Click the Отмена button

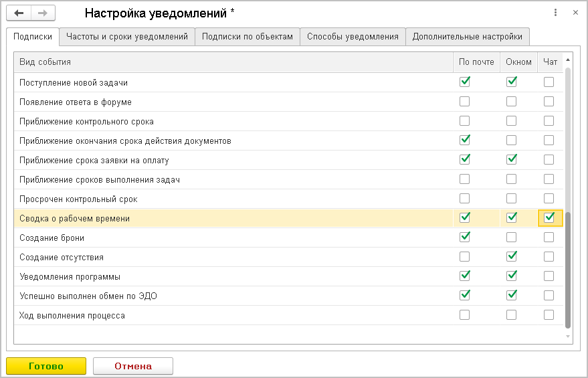pyautogui.click(x=132, y=366)
